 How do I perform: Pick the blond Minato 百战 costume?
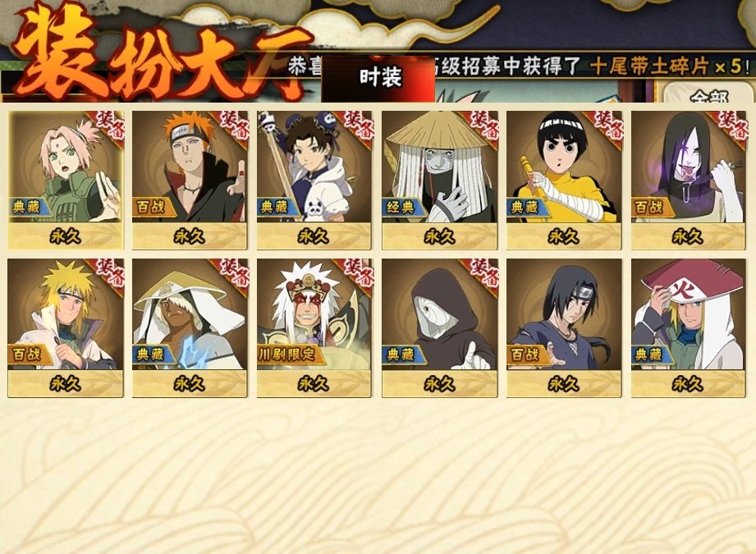[x=66, y=327]
